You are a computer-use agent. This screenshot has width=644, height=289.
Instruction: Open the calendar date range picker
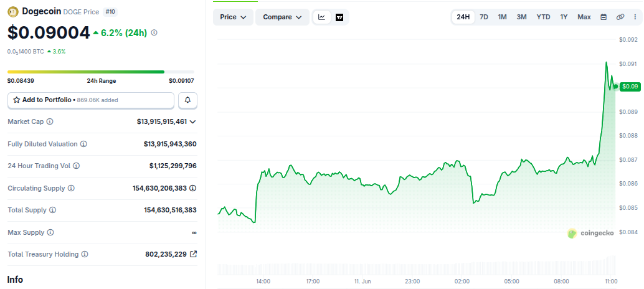604,17
